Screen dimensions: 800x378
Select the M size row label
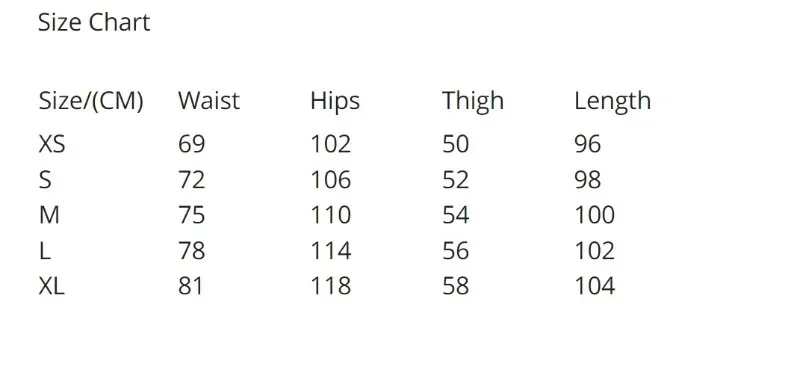(49, 215)
